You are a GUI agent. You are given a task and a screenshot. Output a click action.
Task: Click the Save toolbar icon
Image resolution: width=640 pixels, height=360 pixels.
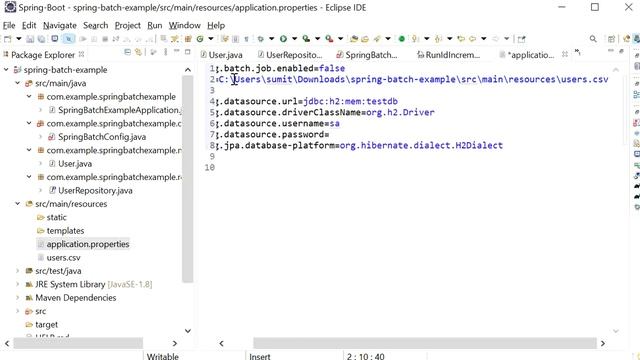[x=30, y=39]
